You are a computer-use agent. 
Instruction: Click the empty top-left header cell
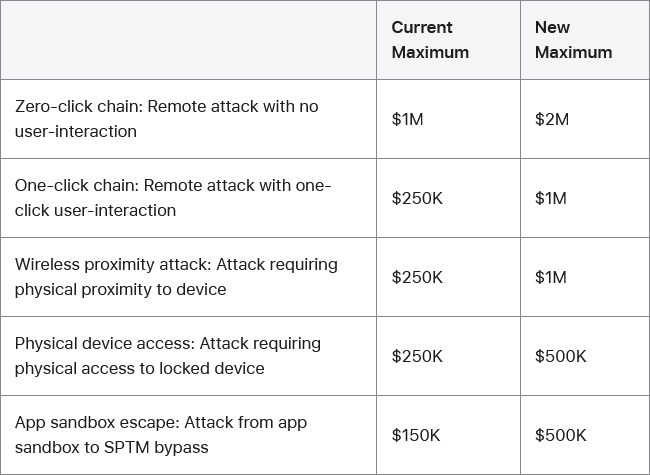click(188, 40)
